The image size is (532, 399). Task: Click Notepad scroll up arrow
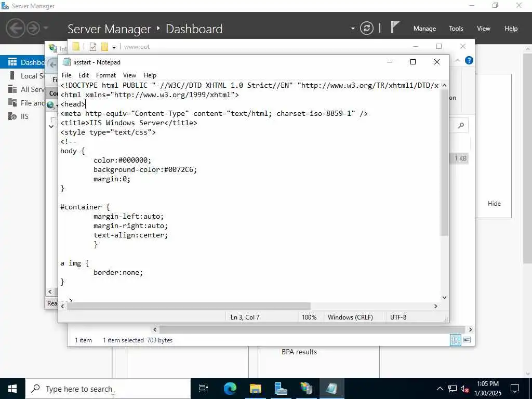click(445, 85)
